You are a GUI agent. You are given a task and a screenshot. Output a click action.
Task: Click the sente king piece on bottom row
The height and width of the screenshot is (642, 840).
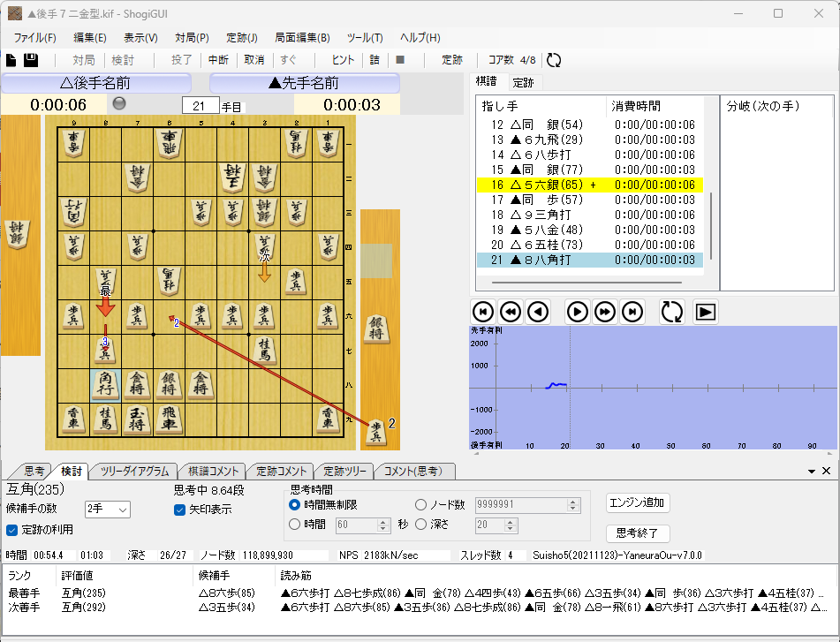[x=137, y=419]
